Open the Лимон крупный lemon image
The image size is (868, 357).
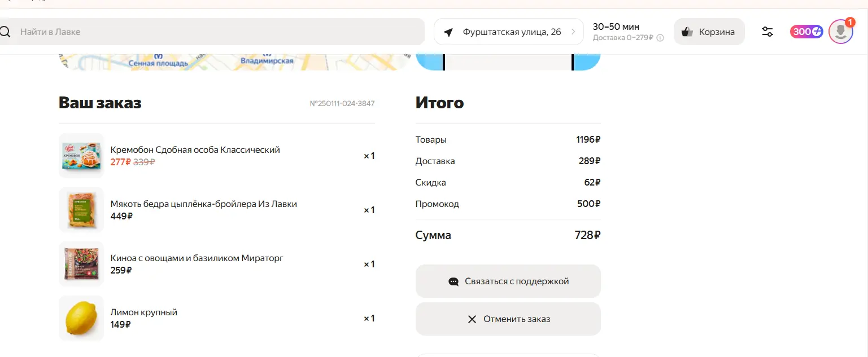[x=81, y=318]
